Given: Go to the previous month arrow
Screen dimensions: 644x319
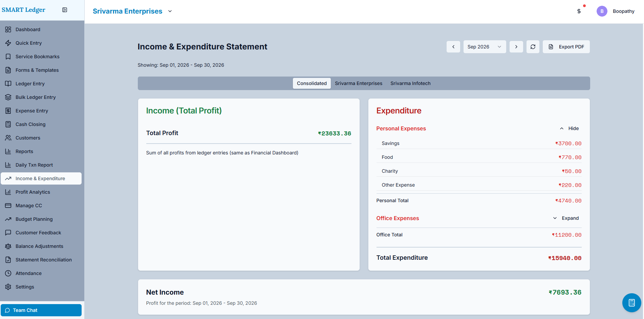Looking at the screenshot, I should point(453,47).
